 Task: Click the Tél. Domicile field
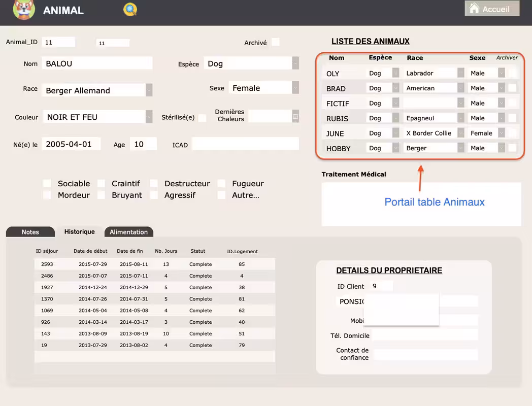425,335
